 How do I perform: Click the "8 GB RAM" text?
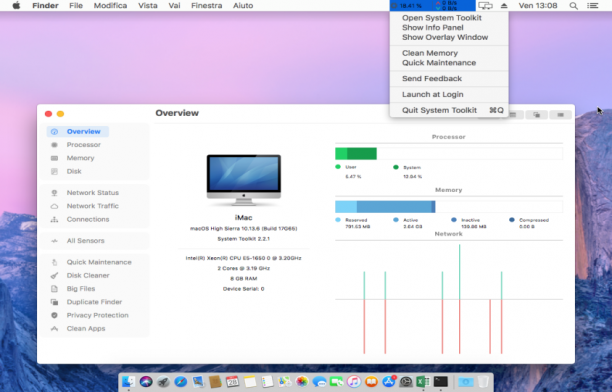244,278
